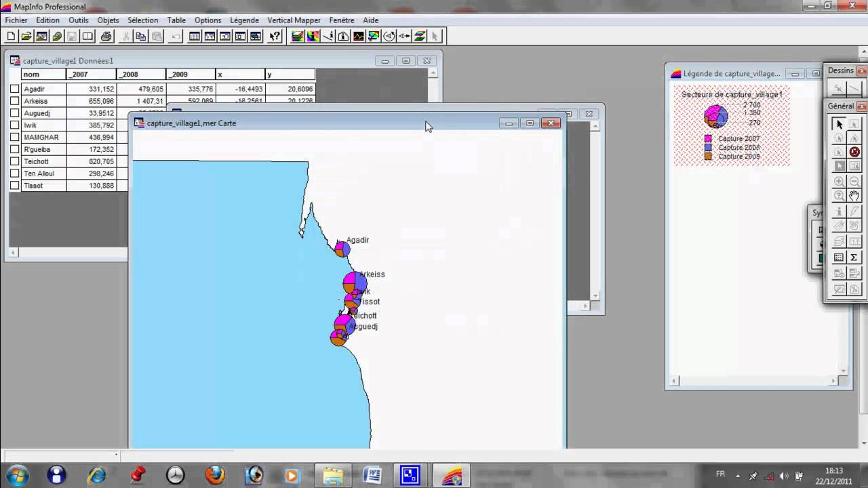Click the Change View question magnifier tool
Image resolution: width=868 pixels, height=488 pixels.
[839, 196]
